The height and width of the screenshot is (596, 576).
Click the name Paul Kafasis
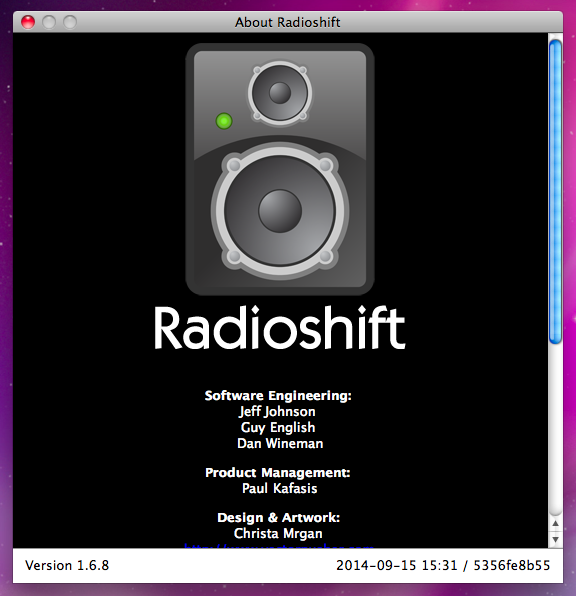(279, 488)
